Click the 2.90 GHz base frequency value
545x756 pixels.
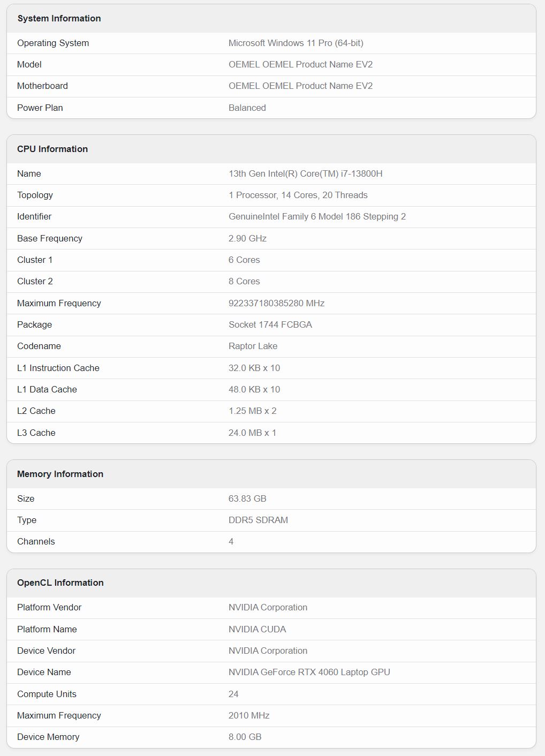click(247, 238)
